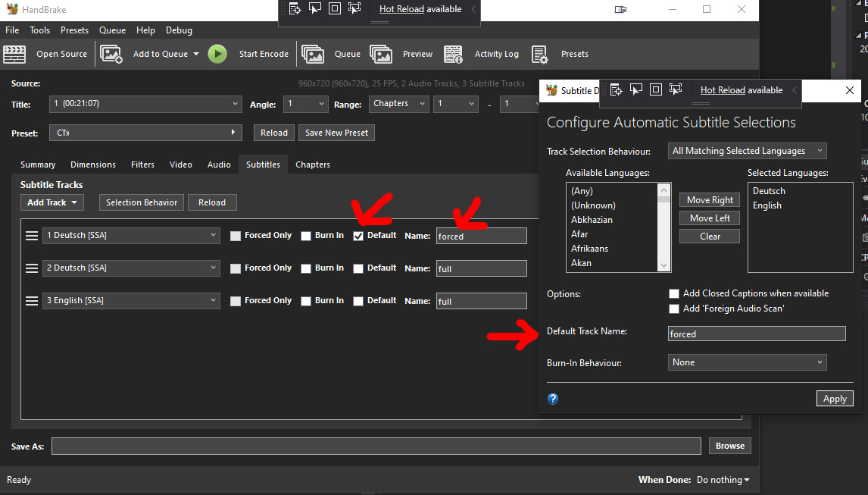
Task: Click the Available Languages scrollbar up arrow
Action: pos(663,190)
